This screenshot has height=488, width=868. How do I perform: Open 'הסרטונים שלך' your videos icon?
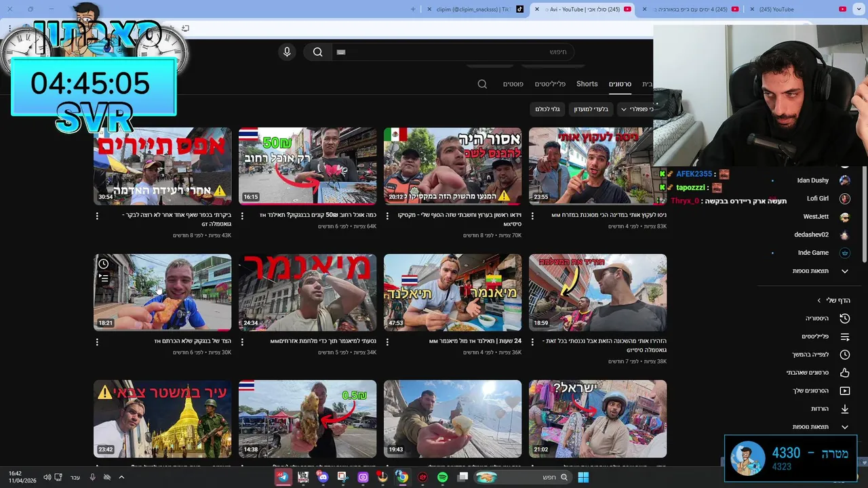pyautogui.click(x=845, y=390)
